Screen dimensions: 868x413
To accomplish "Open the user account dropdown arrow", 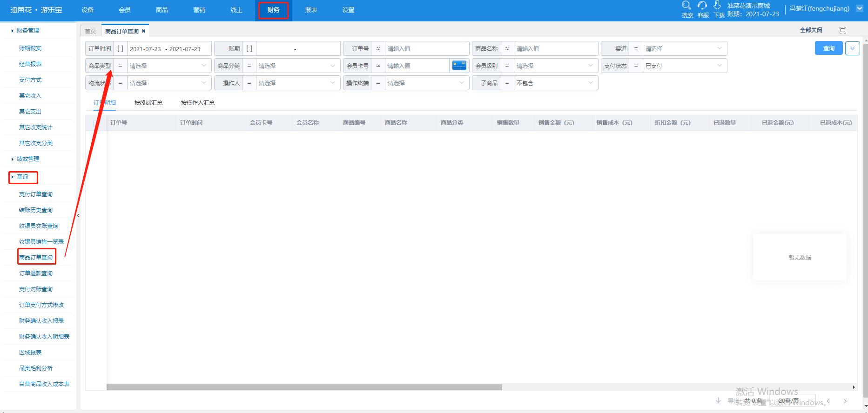I will (x=860, y=8).
